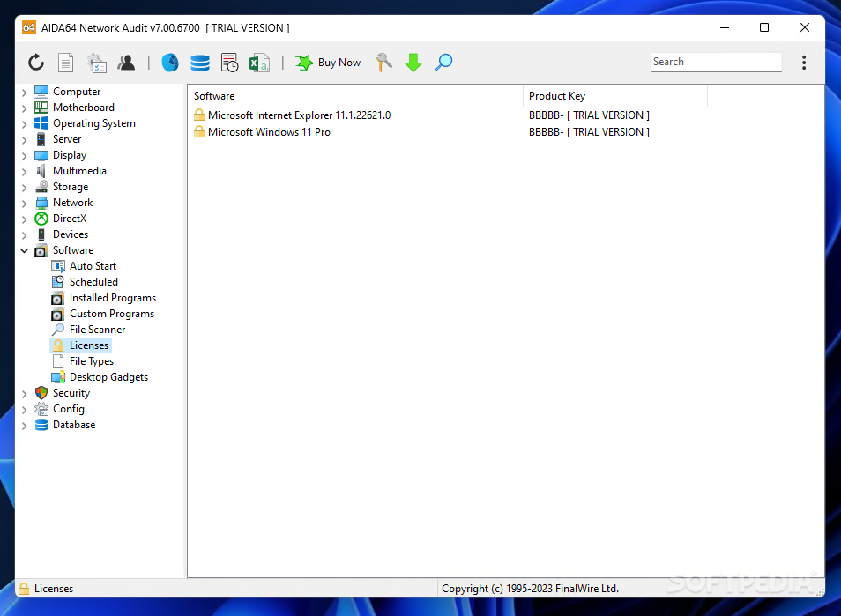Screen dimensions: 841x616
Task: Open the report with clock toolbar icon
Action: click(x=229, y=63)
